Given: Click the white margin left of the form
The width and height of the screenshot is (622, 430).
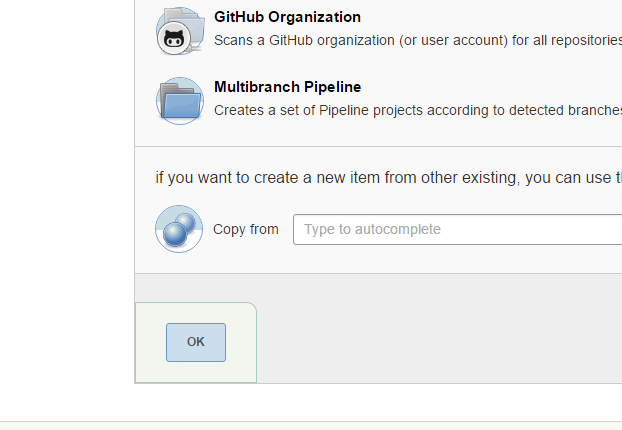Looking at the screenshot, I should [x=66, y=200].
